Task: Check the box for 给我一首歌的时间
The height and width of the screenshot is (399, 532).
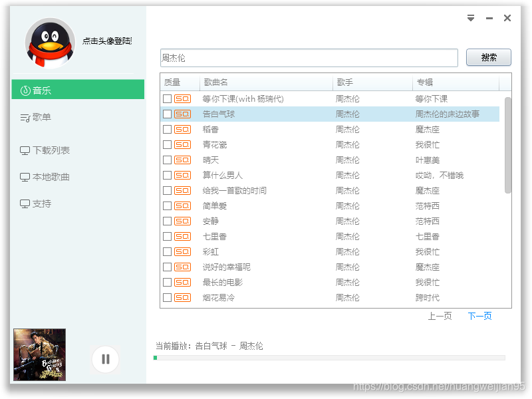Action: (167, 190)
